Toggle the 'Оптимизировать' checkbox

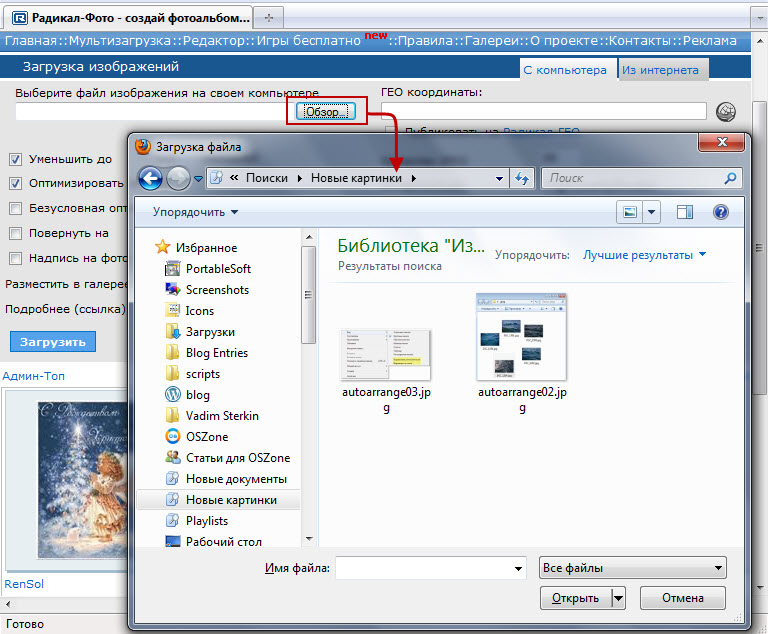pos(16,184)
